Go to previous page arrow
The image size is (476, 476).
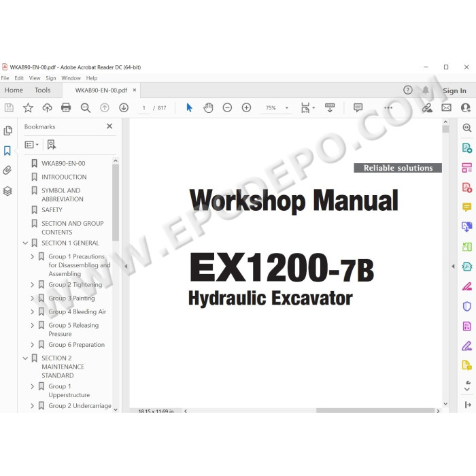pos(105,107)
